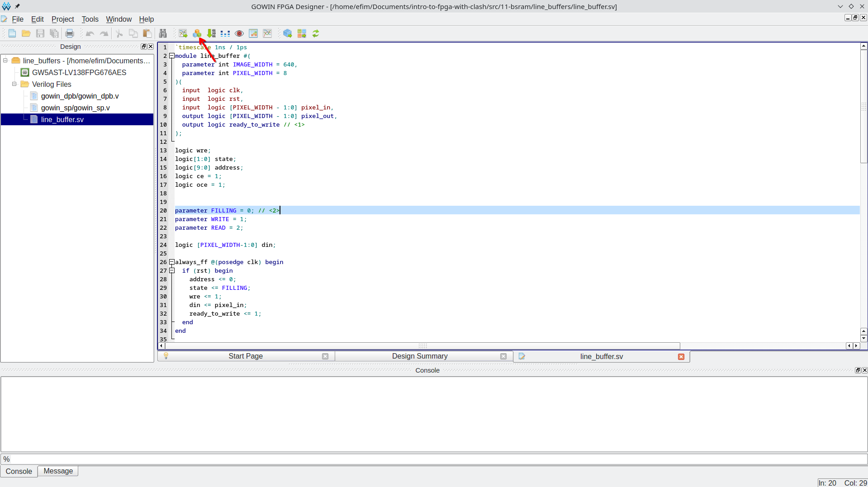Click the Print toolbar icon
This screenshot has width=868, height=487.
pos(70,33)
